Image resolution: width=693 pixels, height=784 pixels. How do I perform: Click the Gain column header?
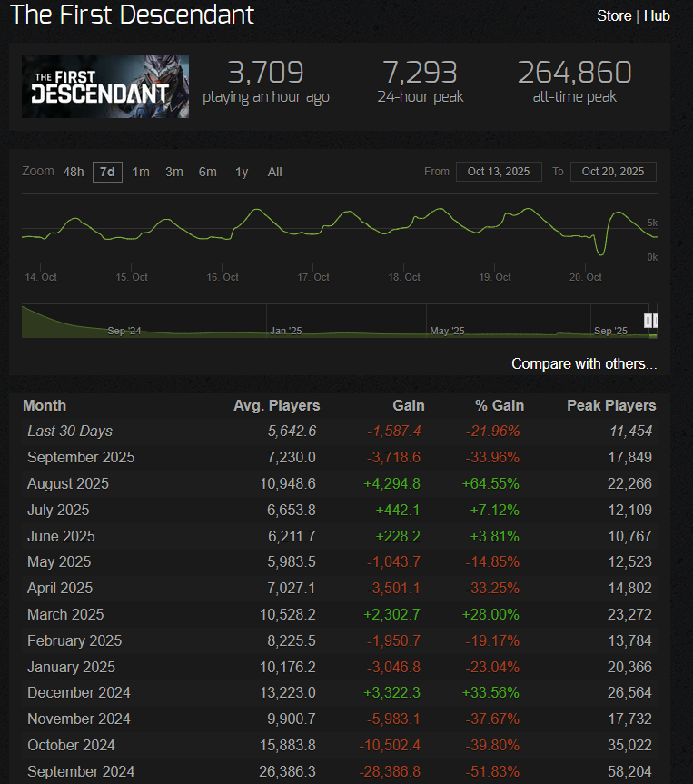pyautogui.click(x=409, y=405)
